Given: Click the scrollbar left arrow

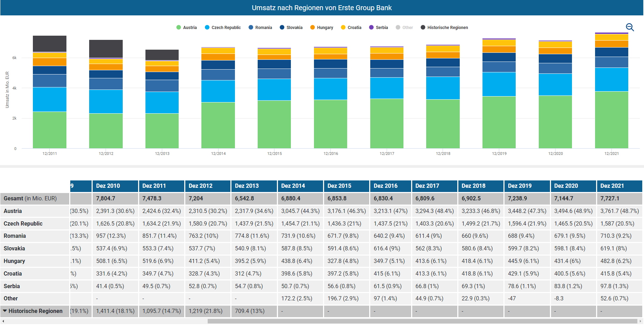Looking at the screenshot, I should coord(3,321).
